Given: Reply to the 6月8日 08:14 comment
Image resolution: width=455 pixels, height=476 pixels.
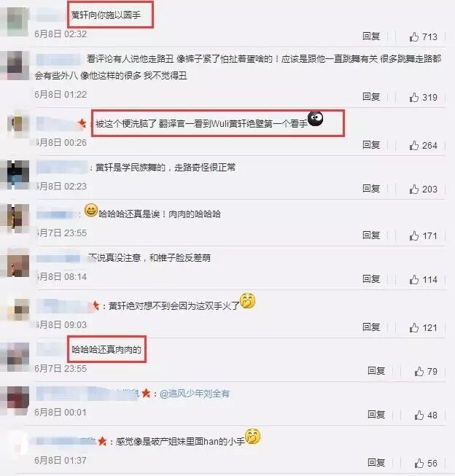Looking at the screenshot, I should (371, 278).
